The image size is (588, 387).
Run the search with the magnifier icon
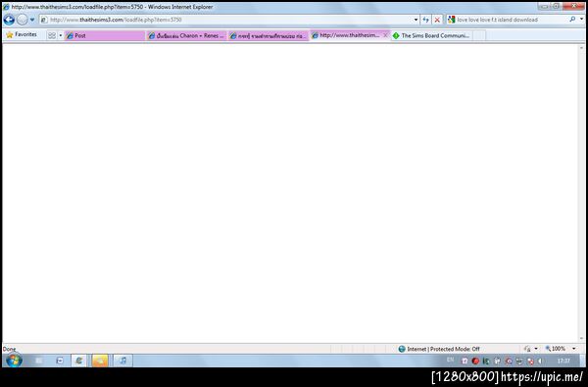(x=572, y=20)
